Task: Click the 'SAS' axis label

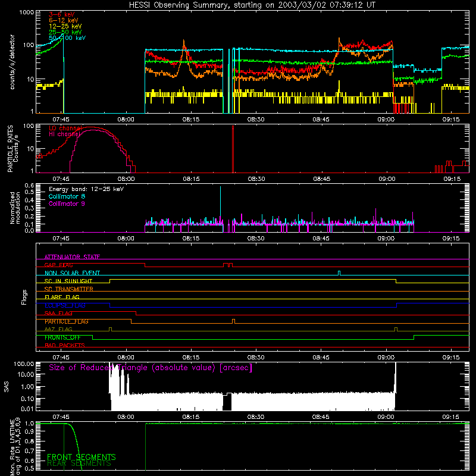Action: tap(6, 387)
